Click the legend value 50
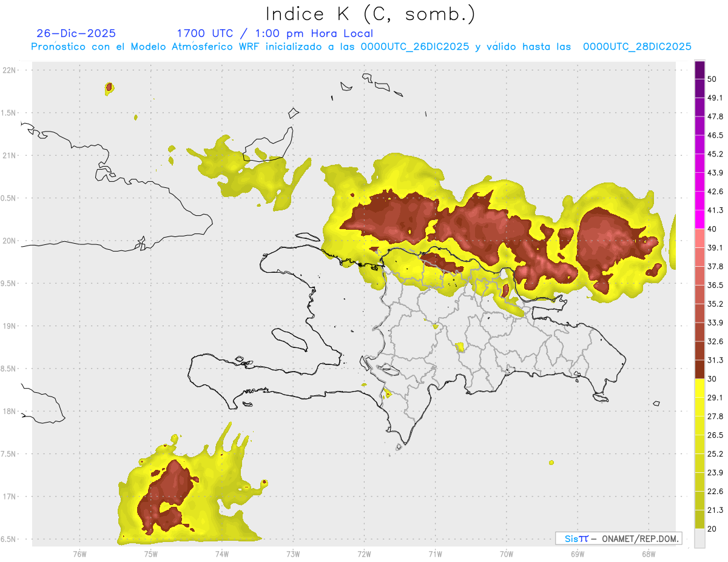 pos(712,79)
